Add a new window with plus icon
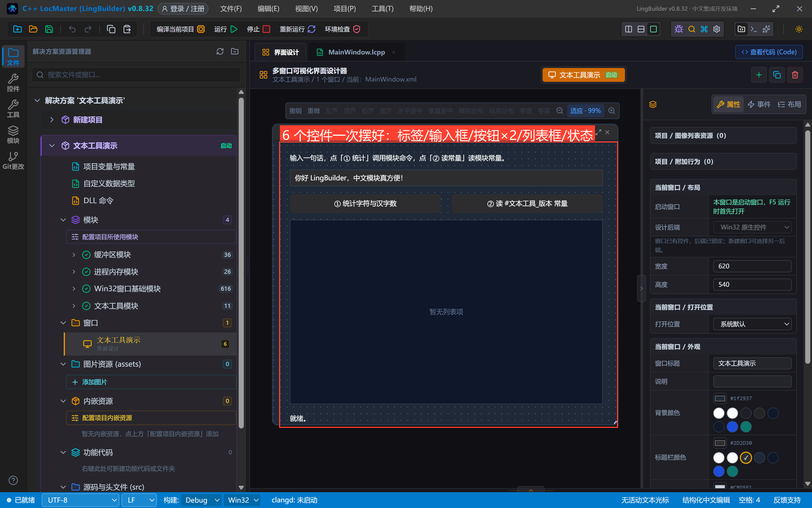The width and height of the screenshot is (812, 508). click(x=759, y=75)
